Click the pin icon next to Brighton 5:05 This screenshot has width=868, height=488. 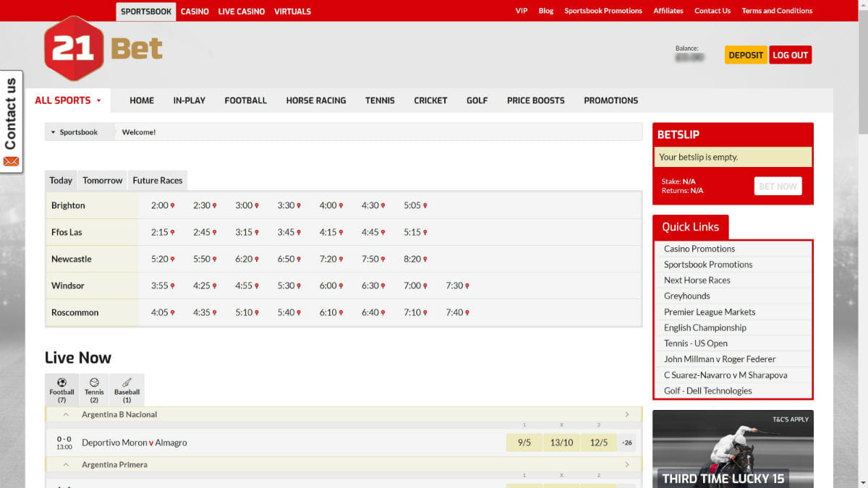click(425, 206)
